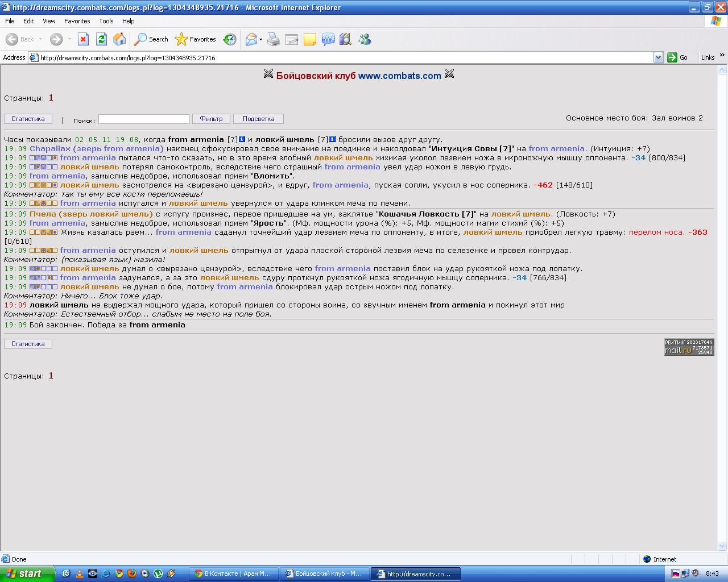Open Internet Explorer from quick launch
Screen dimensions: 728x582
tap(106, 573)
